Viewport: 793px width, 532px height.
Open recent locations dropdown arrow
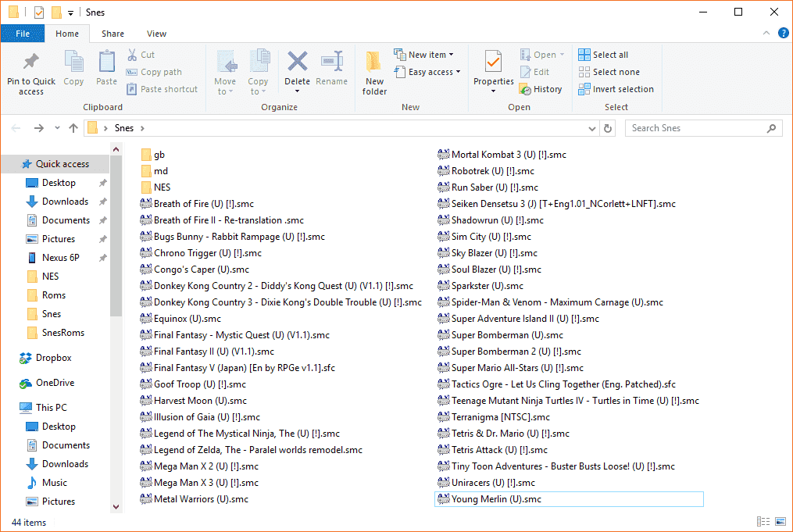point(57,128)
